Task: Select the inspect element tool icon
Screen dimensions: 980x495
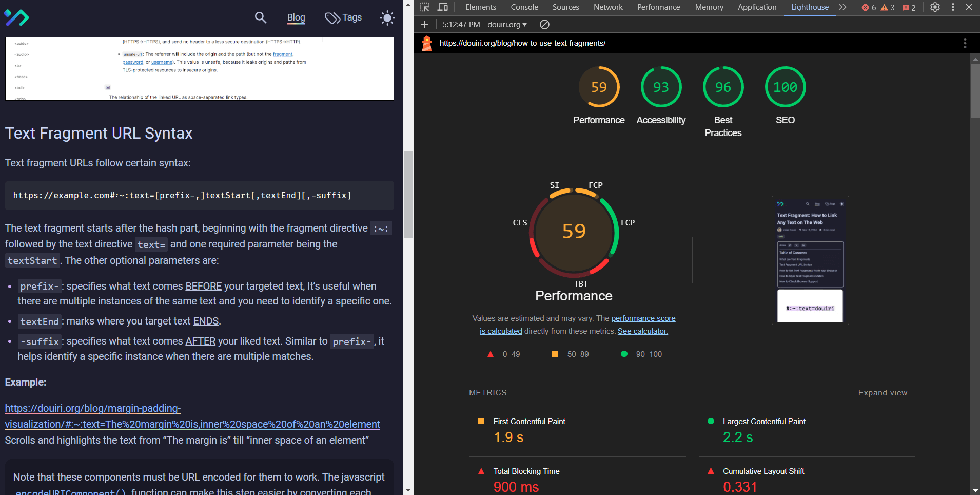Action: 425,7
